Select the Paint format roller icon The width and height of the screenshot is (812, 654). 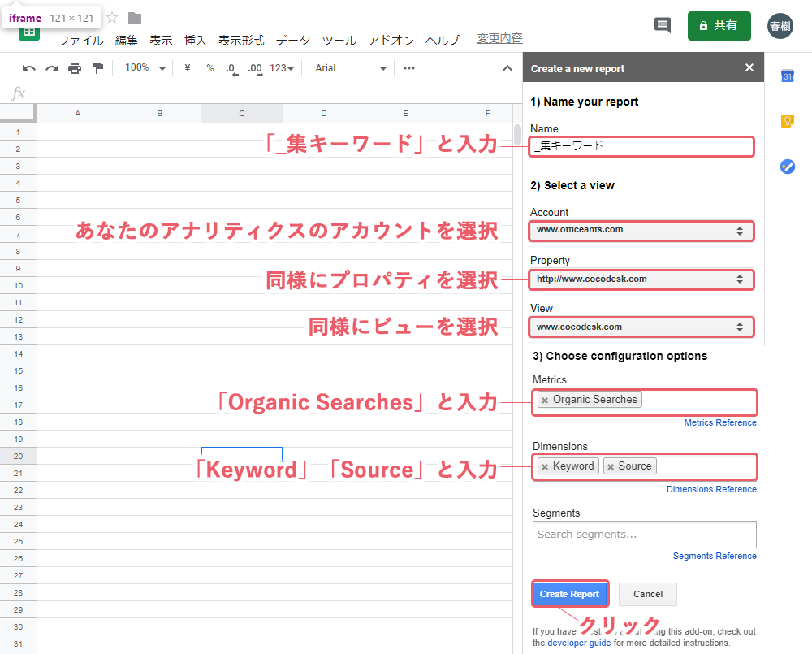[x=97, y=68]
